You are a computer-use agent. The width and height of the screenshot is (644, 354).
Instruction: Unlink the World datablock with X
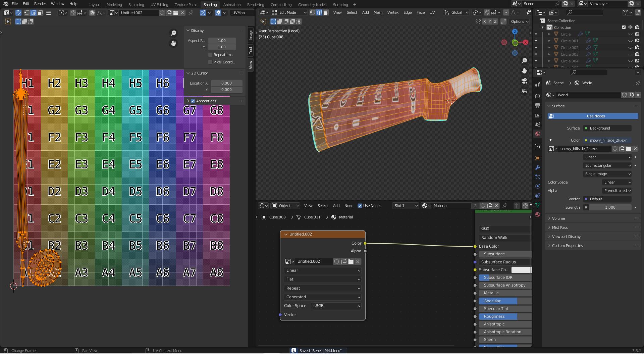click(638, 95)
